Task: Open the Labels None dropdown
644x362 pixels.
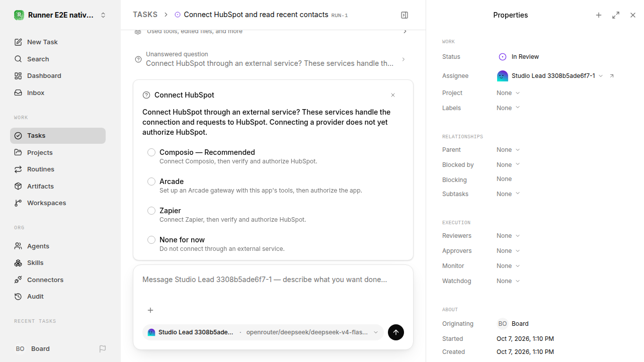Action: (x=508, y=108)
